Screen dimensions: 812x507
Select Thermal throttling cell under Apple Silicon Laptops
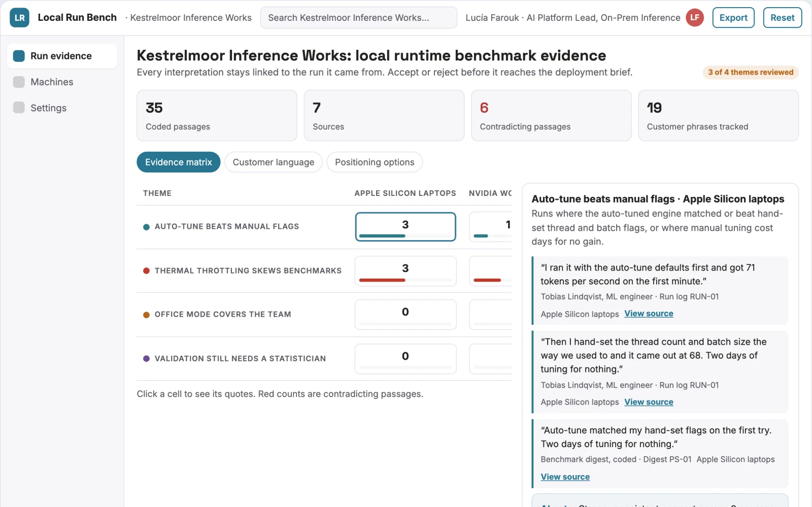(x=405, y=271)
